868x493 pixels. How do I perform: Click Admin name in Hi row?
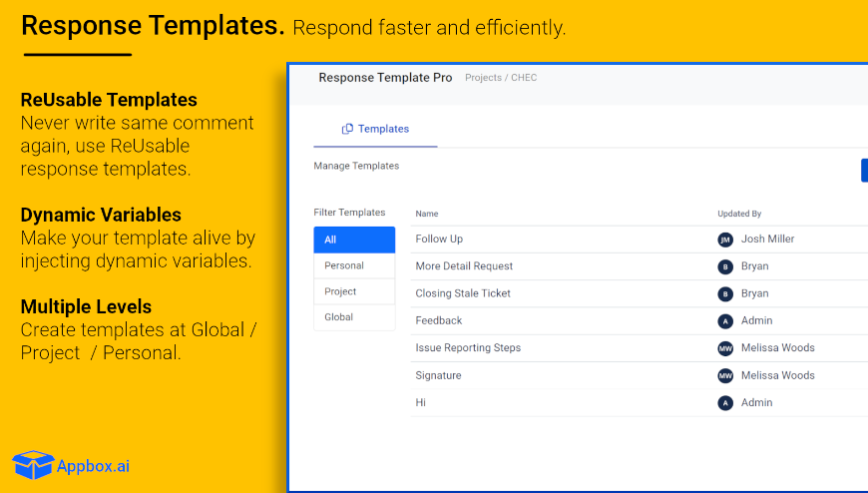(756, 403)
